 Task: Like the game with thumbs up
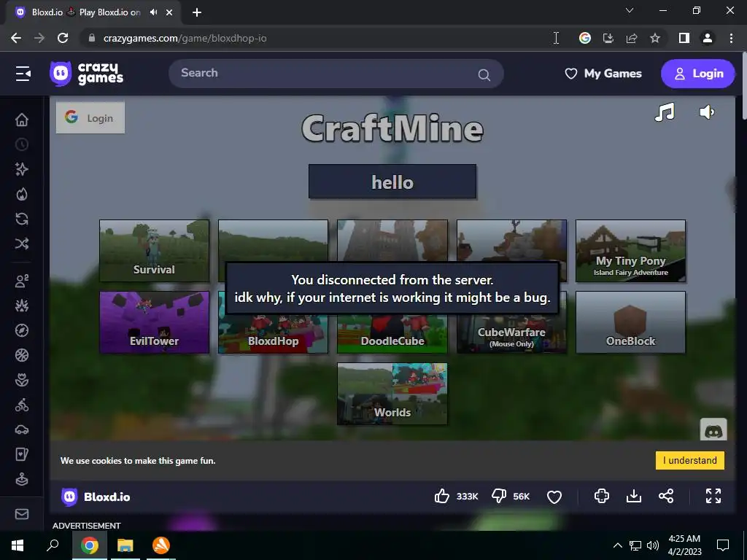tap(442, 496)
